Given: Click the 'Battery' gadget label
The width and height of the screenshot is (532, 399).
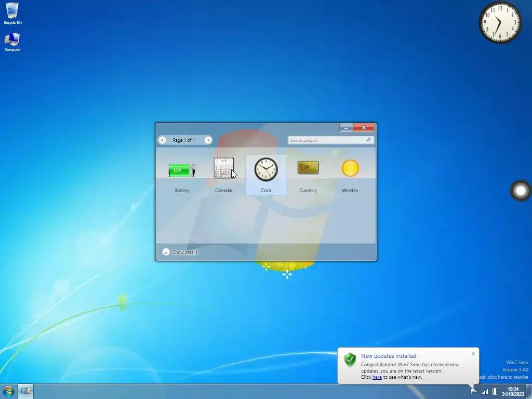Looking at the screenshot, I should click(182, 191).
